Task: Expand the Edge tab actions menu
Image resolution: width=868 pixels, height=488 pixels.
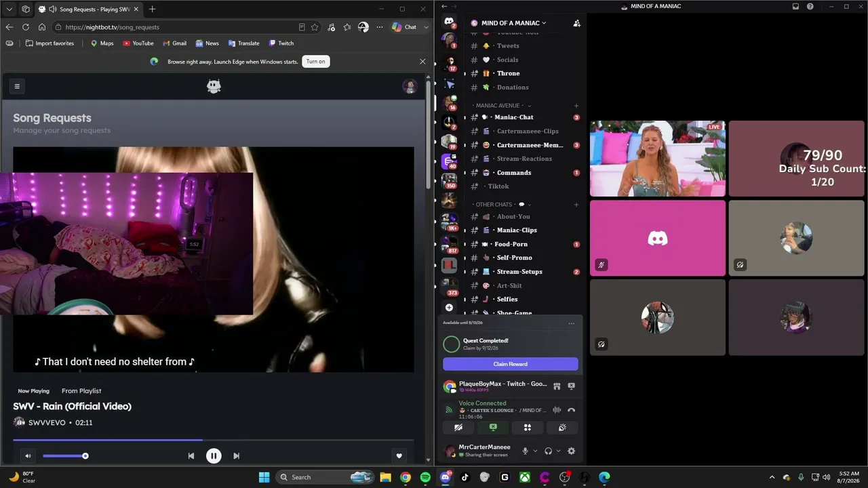Action: click(x=9, y=9)
